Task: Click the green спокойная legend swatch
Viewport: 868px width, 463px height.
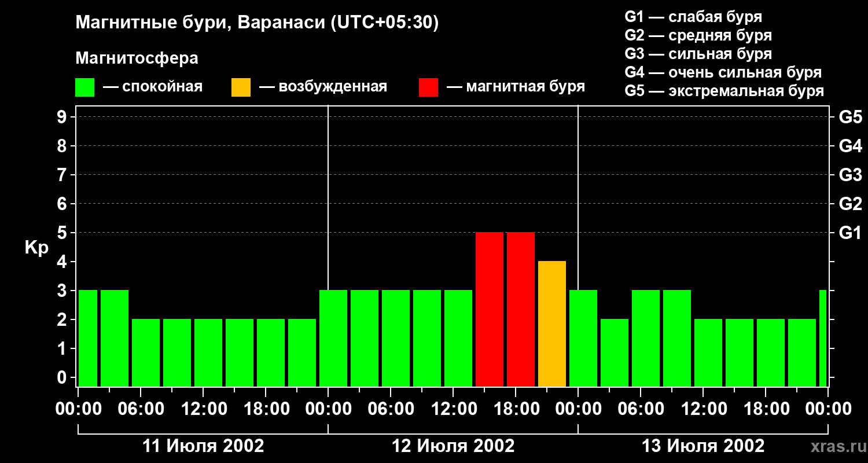Action: (x=84, y=87)
